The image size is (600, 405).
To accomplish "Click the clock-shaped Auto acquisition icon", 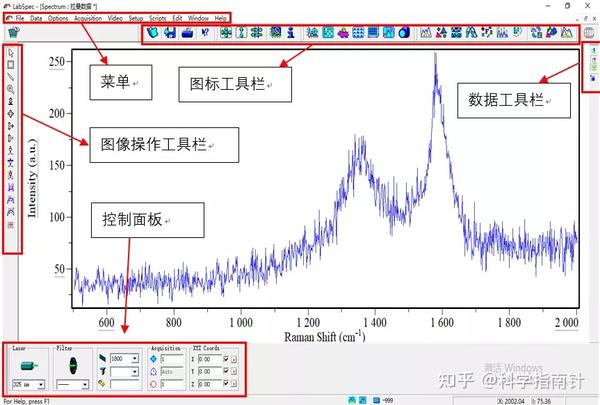I will [153, 371].
